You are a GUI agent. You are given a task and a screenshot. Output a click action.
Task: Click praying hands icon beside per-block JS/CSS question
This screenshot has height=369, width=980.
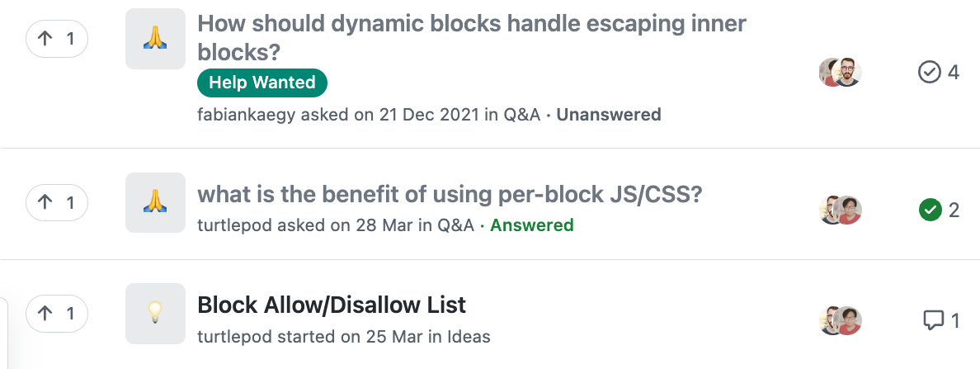click(155, 202)
